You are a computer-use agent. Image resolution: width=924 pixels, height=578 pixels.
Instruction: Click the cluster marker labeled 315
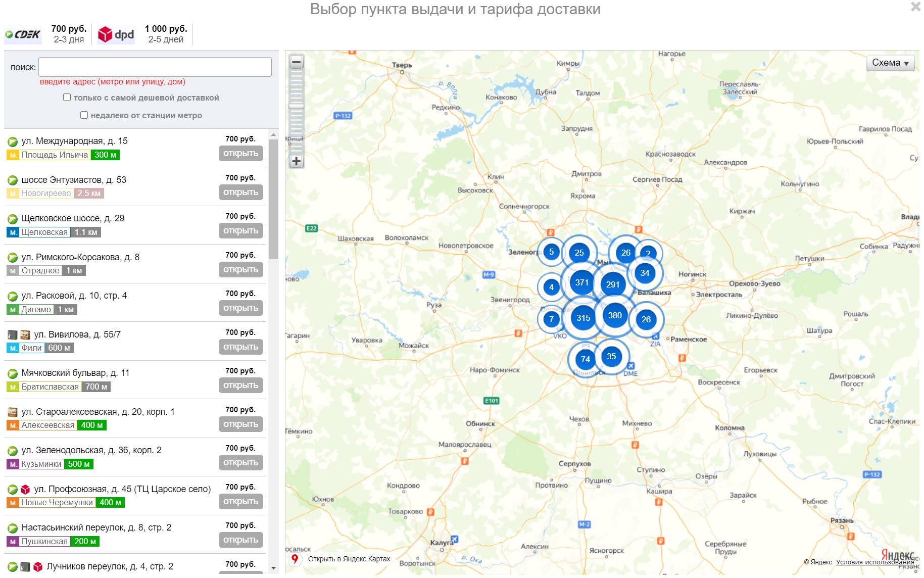point(583,318)
